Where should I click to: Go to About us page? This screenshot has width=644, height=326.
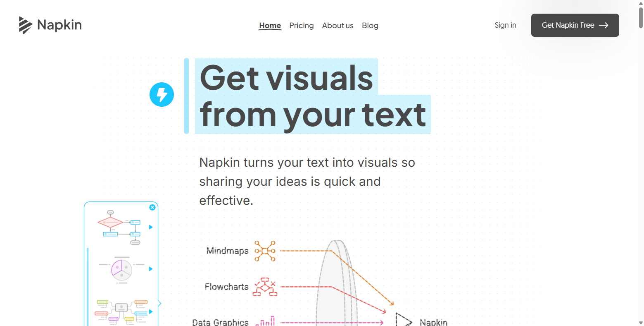(338, 26)
